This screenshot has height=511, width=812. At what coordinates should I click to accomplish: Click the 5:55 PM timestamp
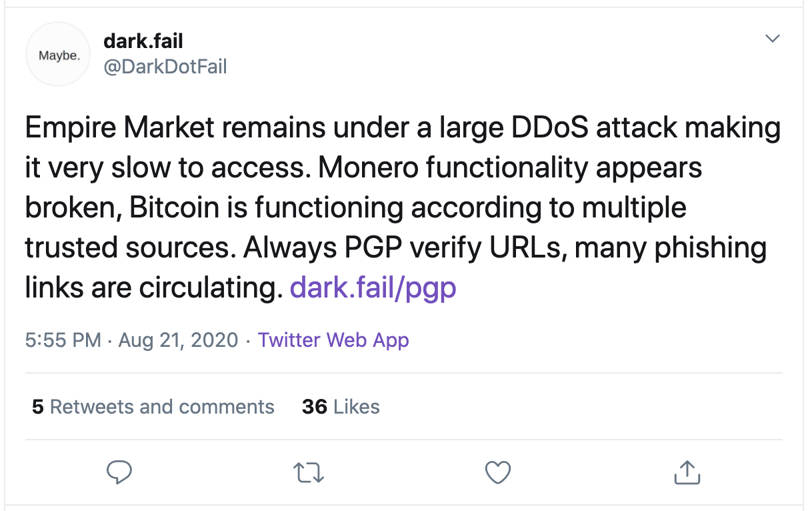pyautogui.click(x=63, y=340)
